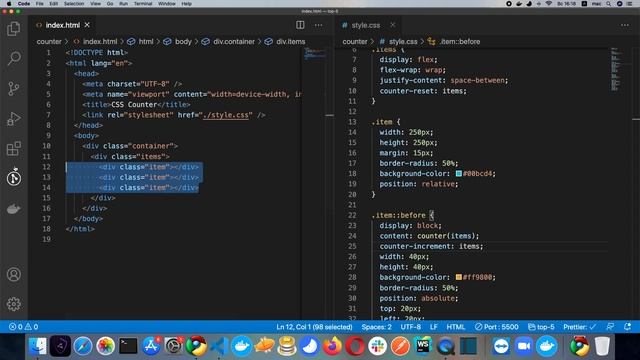Open Run and Debug view
Viewport: 640px width, 360px height.
[x=13, y=119]
